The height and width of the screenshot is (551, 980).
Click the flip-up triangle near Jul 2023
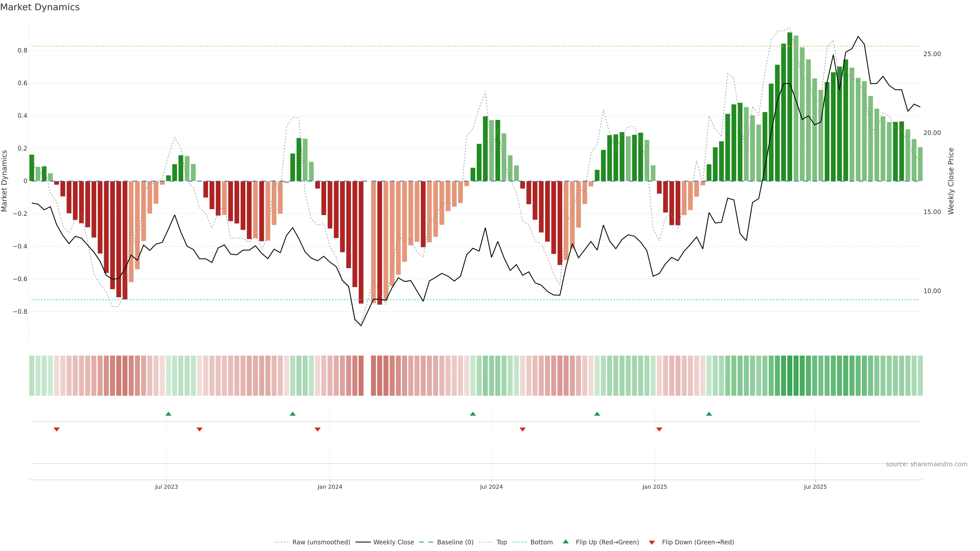pyautogui.click(x=168, y=414)
